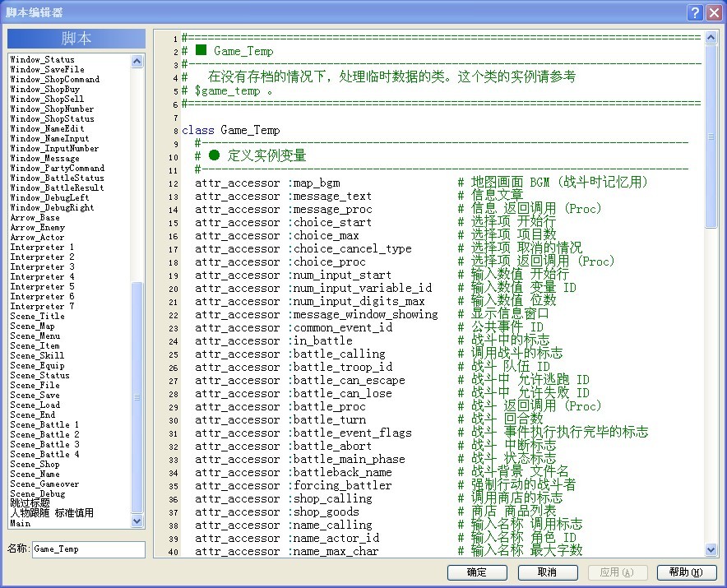Viewport: 727px width, 588px height.
Task: Open Scene_Menu script
Action: [x=35, y=336]
